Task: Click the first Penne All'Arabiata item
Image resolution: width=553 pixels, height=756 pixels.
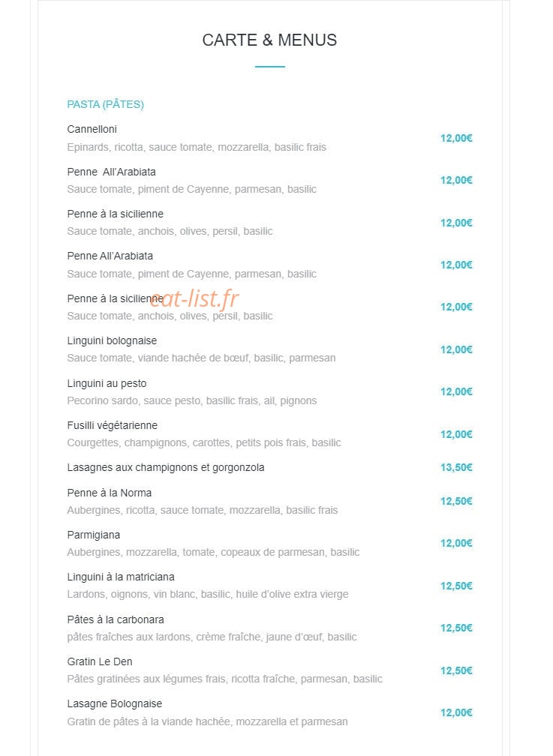Action: [x=112, y=172]
